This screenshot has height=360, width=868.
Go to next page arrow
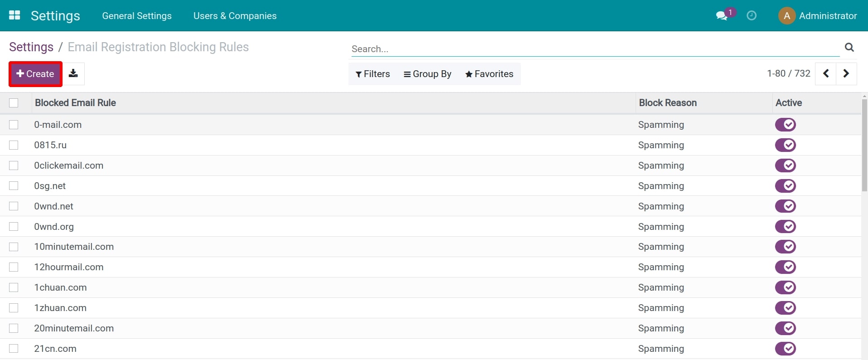(x=846, y=73)
